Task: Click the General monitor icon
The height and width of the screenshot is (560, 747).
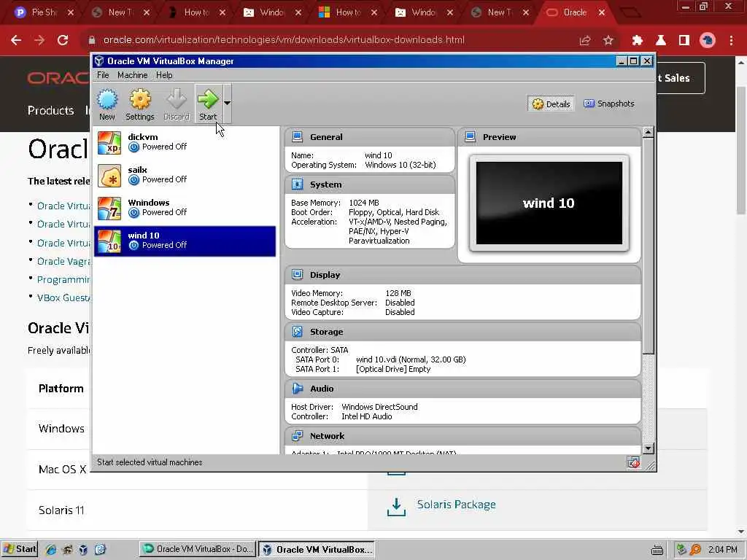Action: pos(298,136)
